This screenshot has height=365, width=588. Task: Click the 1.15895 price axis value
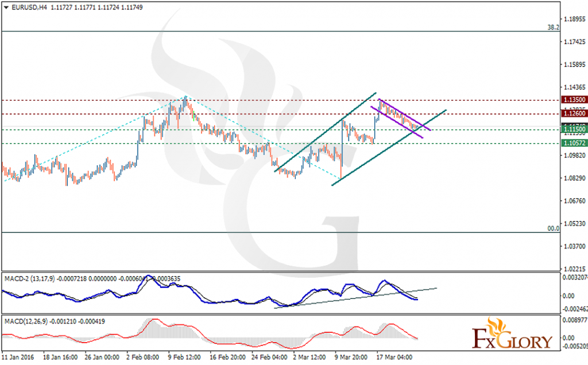coord(575,64)
